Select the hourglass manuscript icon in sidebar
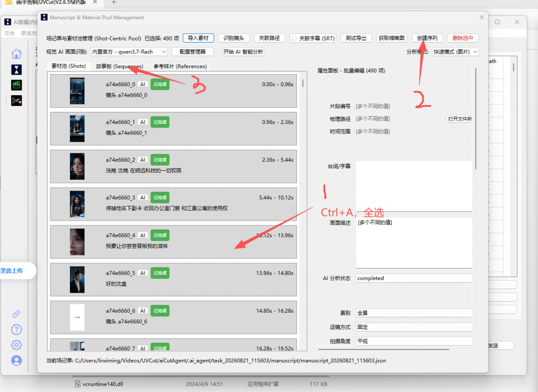 coord(16,70)
